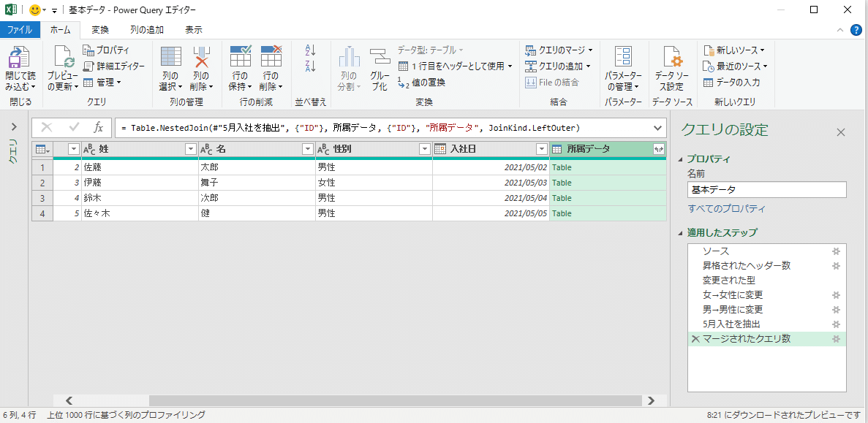The width and height of the screenshot is (868, 423).
Task: Click the Close & Load (閉じて読み込む) icon
Action: [20, 58]
